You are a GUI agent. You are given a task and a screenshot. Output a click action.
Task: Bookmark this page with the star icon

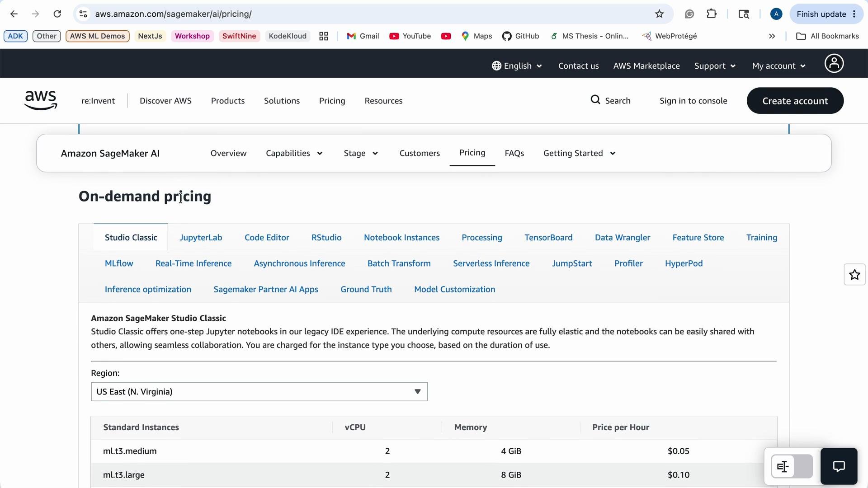tap(660, 14)
